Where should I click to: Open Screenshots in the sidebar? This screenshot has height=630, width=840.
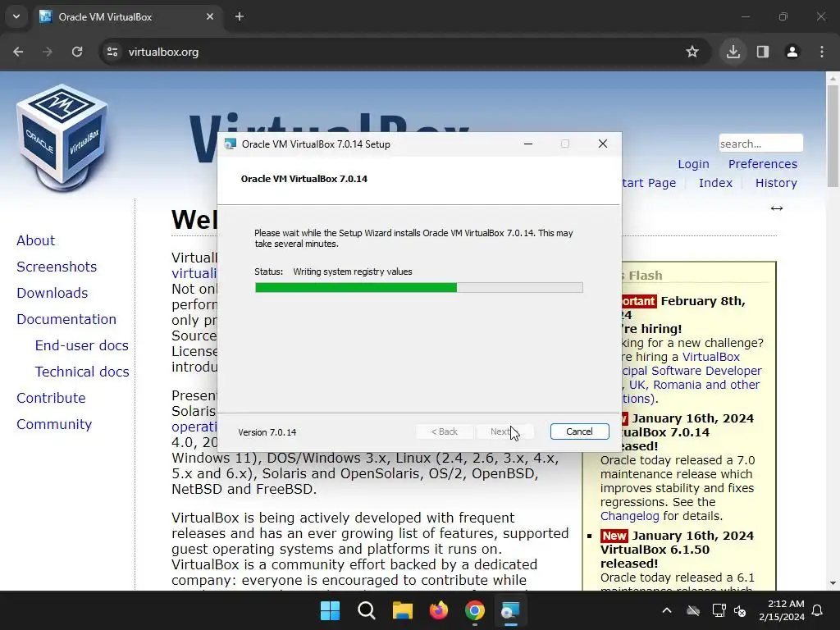tap(57, 267)
